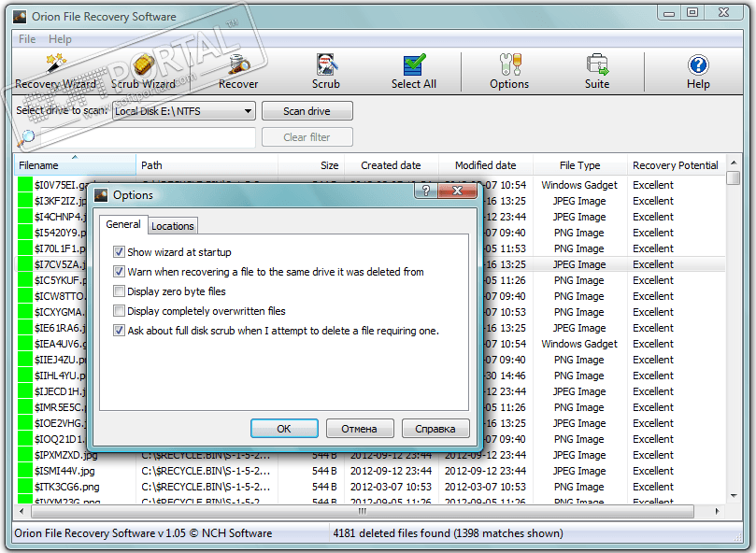Select the file $ISMI44V.jpg
756x553 pixels.
click(64, 471)
